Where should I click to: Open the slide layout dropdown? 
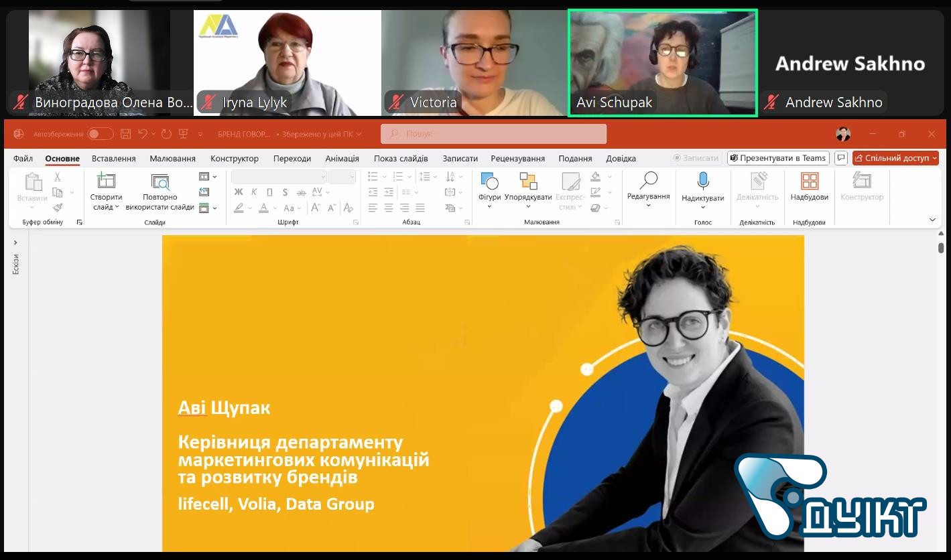(208, 177)
